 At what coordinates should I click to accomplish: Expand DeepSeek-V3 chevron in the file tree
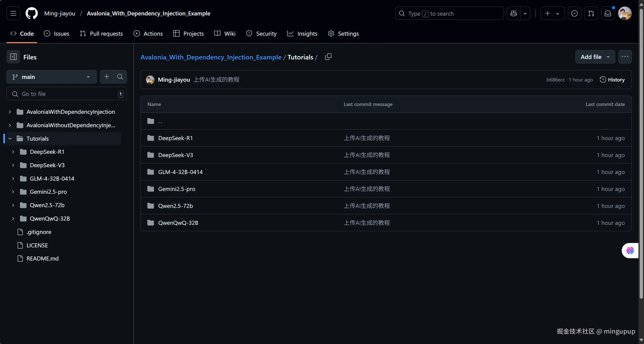[13, 165]
